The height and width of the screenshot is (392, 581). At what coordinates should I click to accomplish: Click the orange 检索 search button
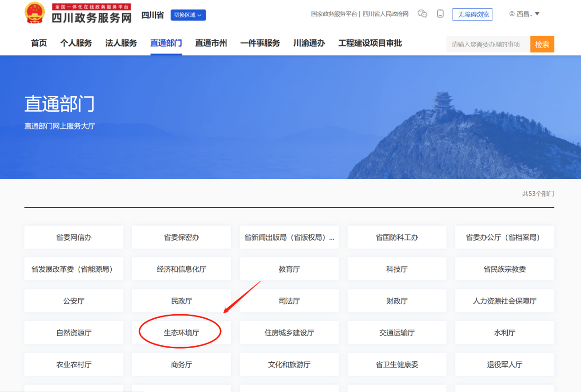click(542, 44)
